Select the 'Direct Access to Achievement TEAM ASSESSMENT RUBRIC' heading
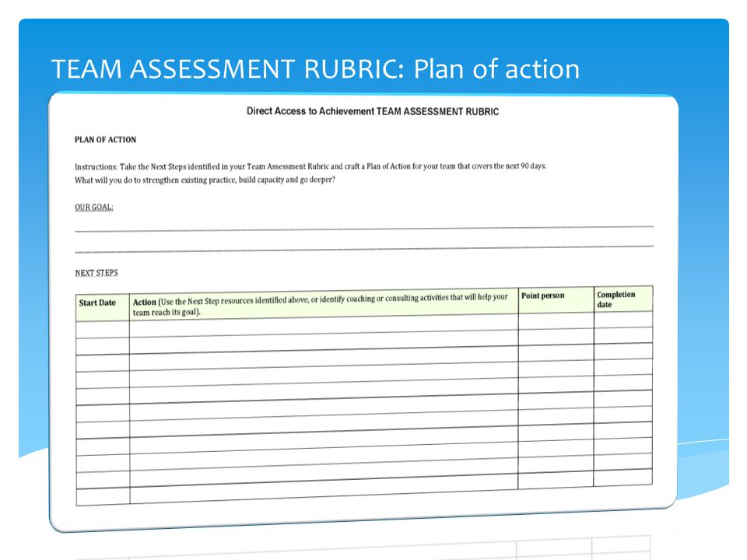747x560 pixels. pos(373,111)
